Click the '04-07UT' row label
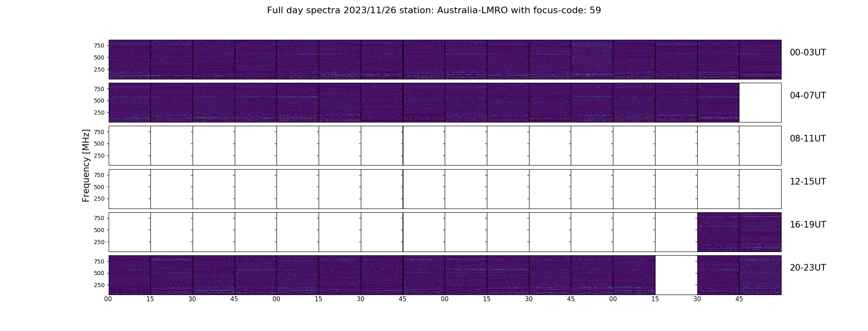This screenshot has height=331, width=868. [808, 96]
